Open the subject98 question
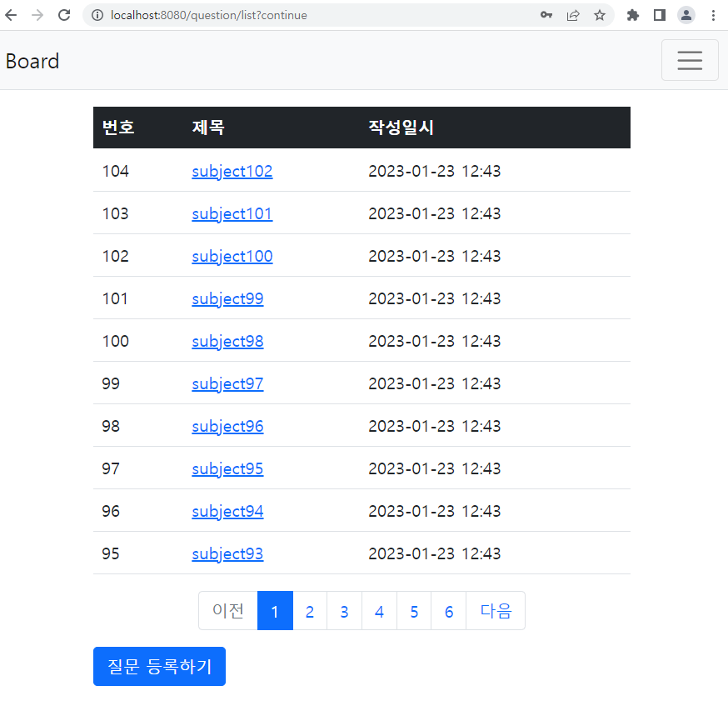 click(227, 341)
